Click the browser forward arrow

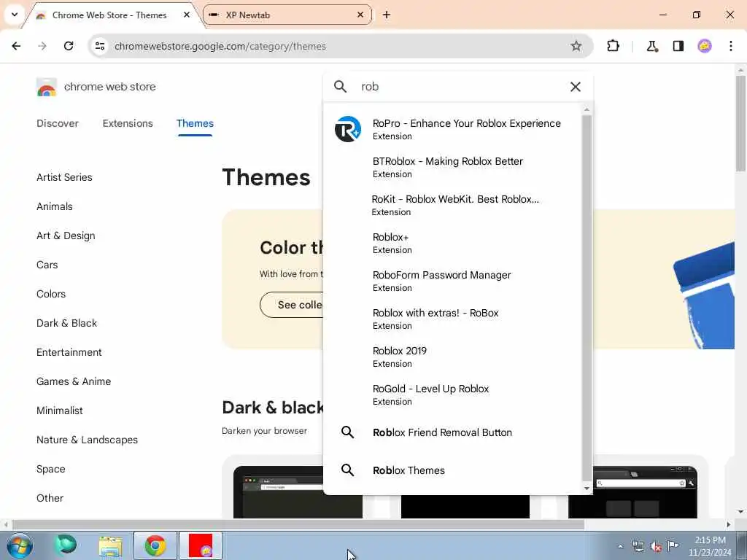coord(42,46)
